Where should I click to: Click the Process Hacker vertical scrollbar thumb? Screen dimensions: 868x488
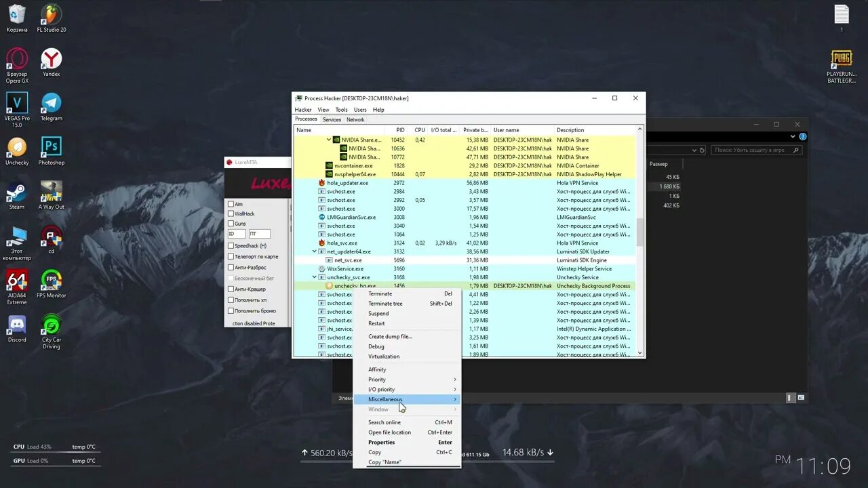(640, 231)
